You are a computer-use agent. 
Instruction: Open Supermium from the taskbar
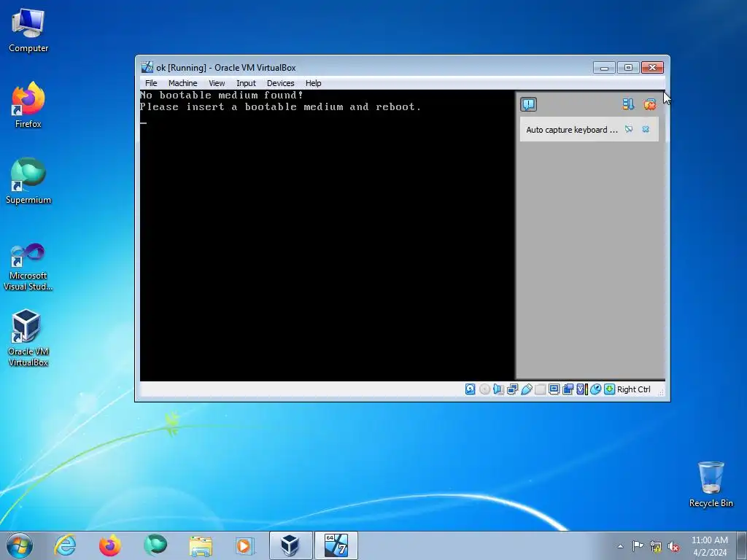[155, 545]
